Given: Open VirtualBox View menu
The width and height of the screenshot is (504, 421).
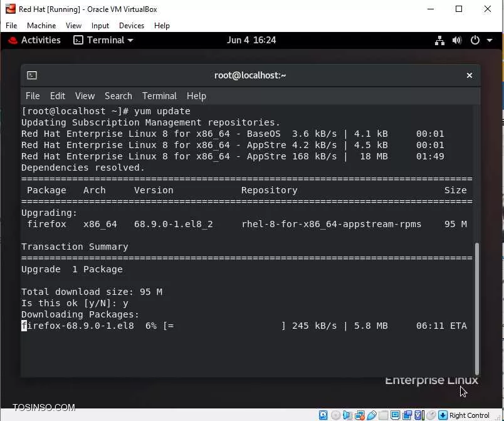Looking at the screenshot, I should click(x=73, y=25).
